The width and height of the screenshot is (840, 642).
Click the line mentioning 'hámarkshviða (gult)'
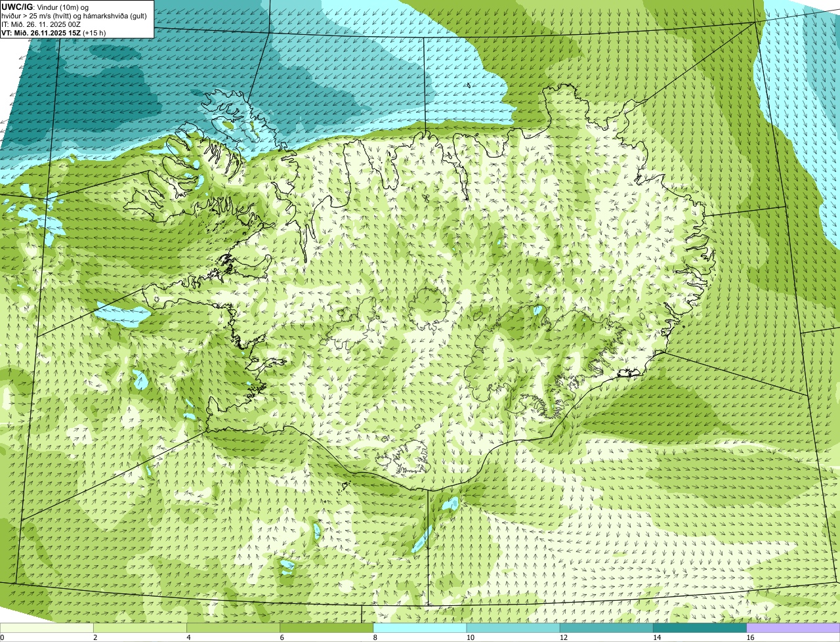coord(74,16)
